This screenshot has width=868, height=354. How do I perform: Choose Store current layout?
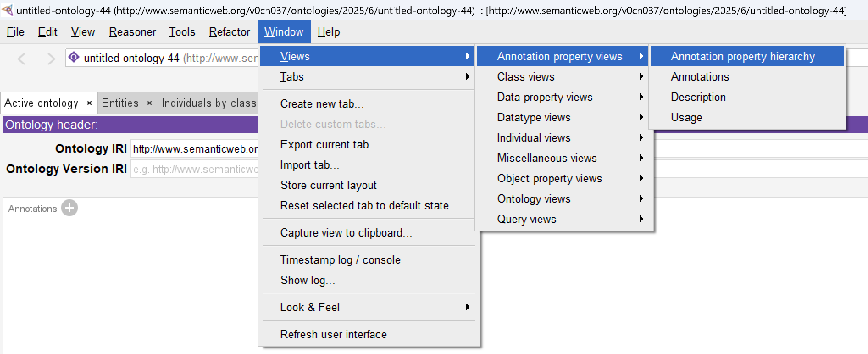point(368,185)
